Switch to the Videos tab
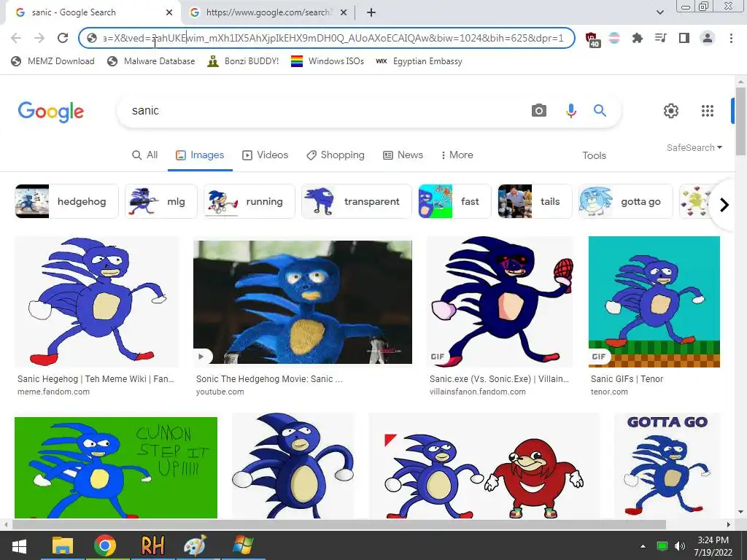747x560 pixels. (266, 155)
